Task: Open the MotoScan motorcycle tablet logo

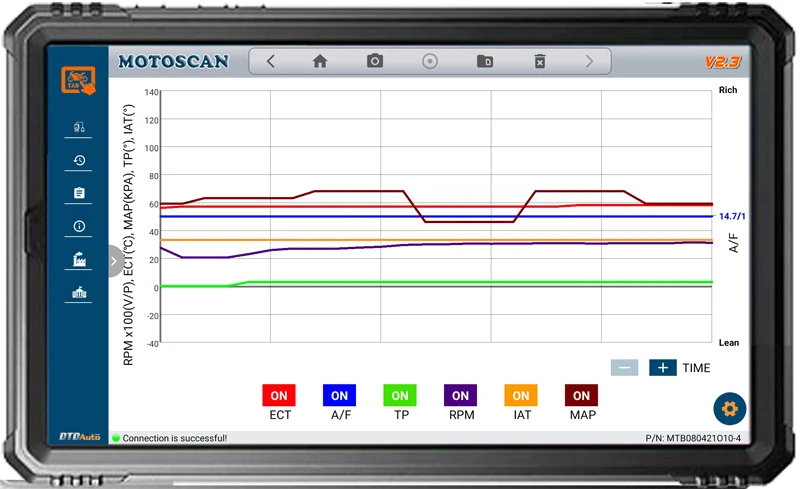Action: 79,80
